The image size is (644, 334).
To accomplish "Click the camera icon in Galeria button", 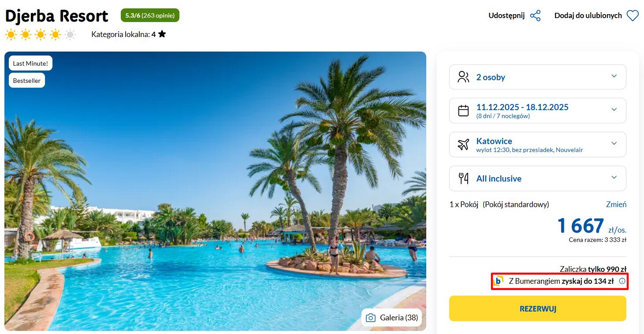I will click(x=371, y=318).
